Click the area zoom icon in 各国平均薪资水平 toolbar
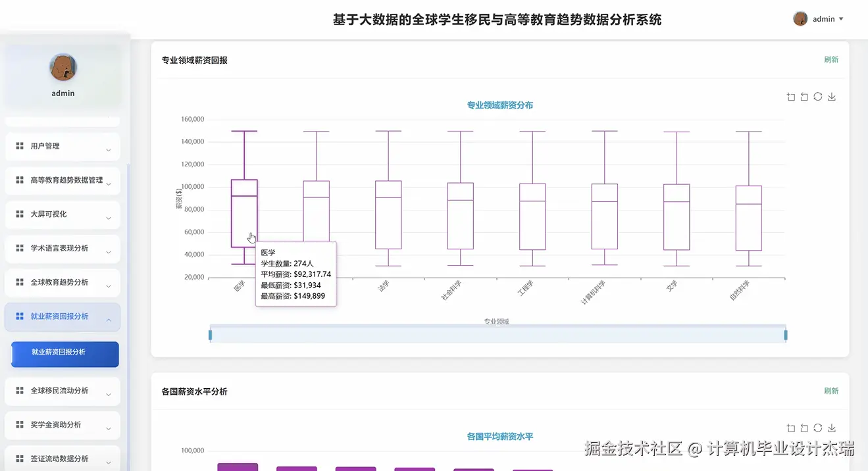This screenshot has height=471, width=868. 791,428
